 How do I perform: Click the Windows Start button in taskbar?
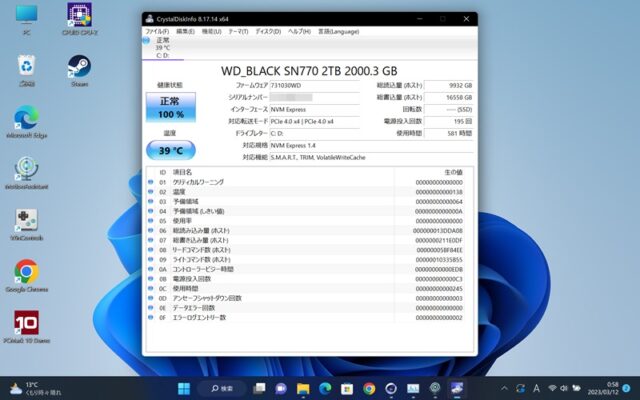(183, 388)
